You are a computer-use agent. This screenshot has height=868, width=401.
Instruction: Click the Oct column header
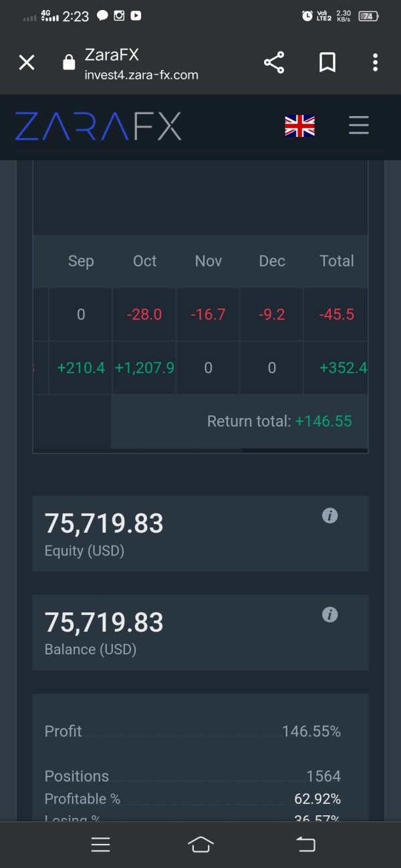pos(144,261)
